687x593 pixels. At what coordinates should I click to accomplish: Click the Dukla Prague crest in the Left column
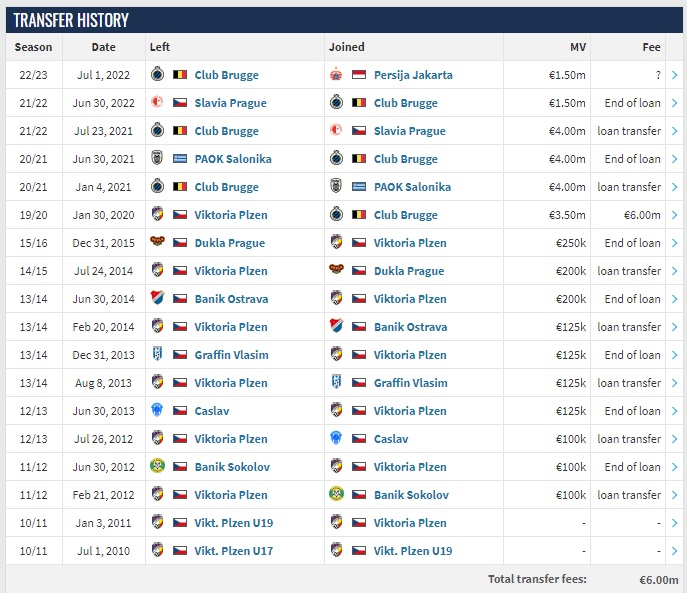coord(157,243)
